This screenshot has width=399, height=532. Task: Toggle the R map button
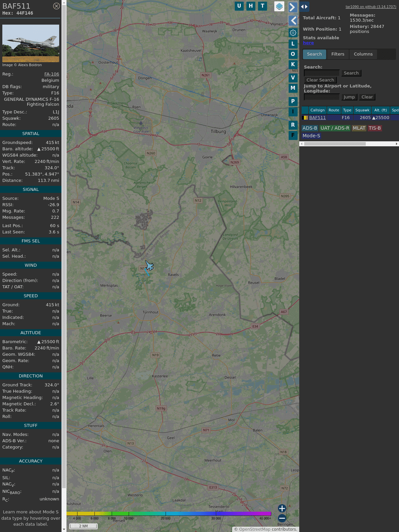pos(293,125)
